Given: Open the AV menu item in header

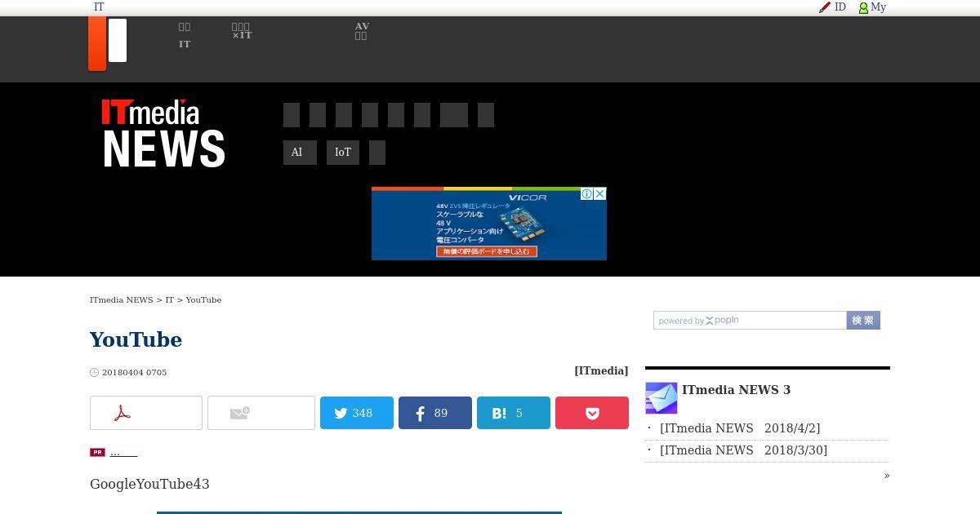Looking at the screenshot, I should click(362, 31).
